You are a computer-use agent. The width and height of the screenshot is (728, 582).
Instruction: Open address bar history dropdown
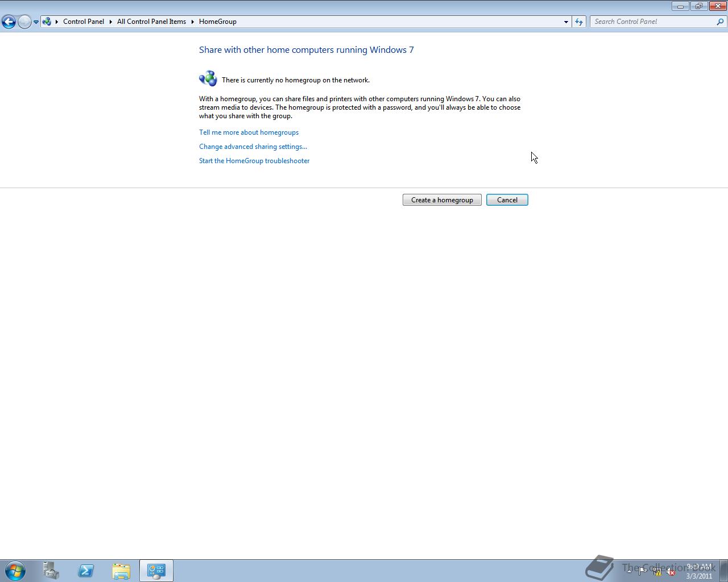[x=566, y=22]
